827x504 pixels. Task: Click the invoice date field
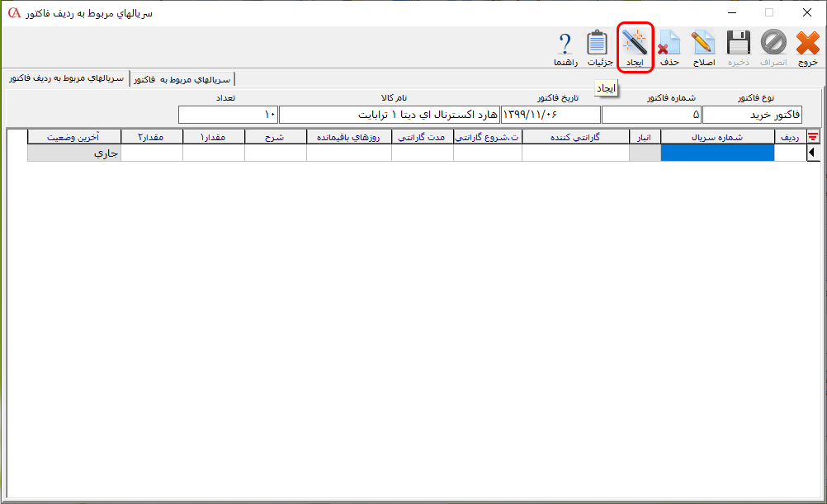click(x=551, y=114)
